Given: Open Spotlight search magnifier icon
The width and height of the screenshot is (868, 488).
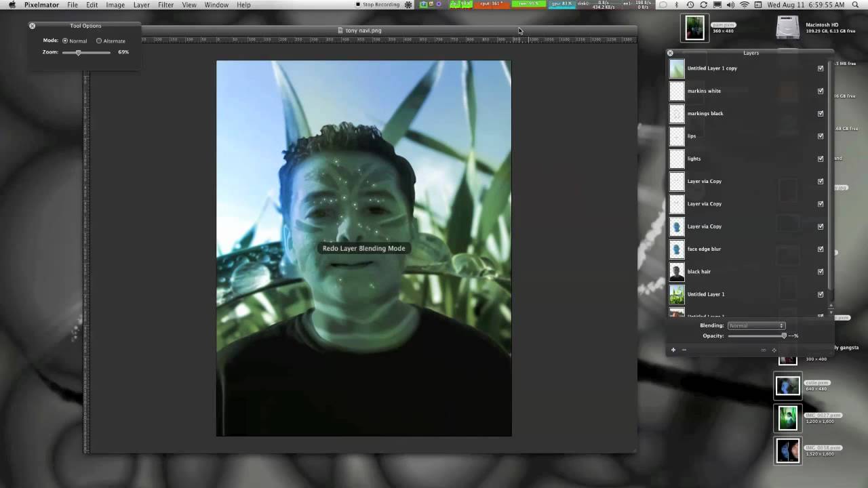Looking at the screenshot, I should tap(856, 5).
